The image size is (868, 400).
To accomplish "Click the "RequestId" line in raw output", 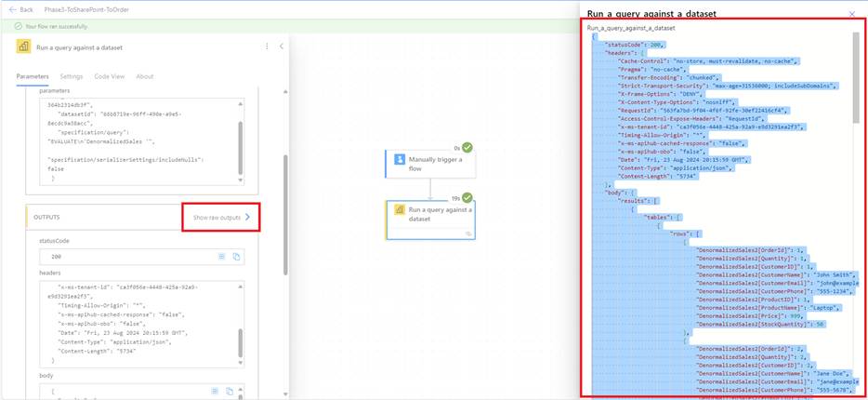I will pos(702,111).
